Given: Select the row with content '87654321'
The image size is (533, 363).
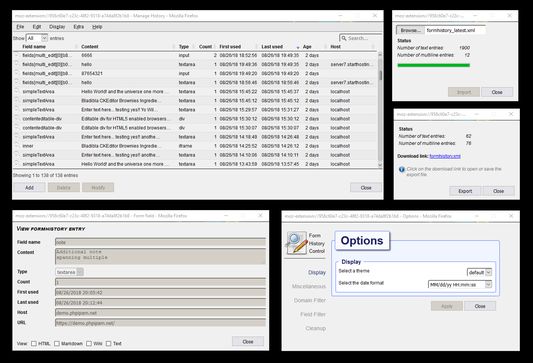Looking at the screenshot, I should 195,73.
